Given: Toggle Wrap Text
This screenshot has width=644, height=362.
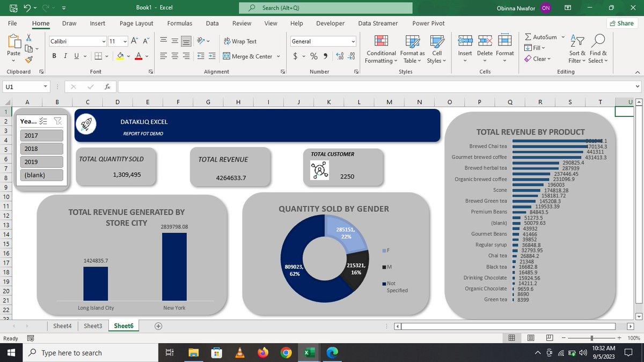Looking at the screenshot, I should pyautogui.click(x=240, y=41).
